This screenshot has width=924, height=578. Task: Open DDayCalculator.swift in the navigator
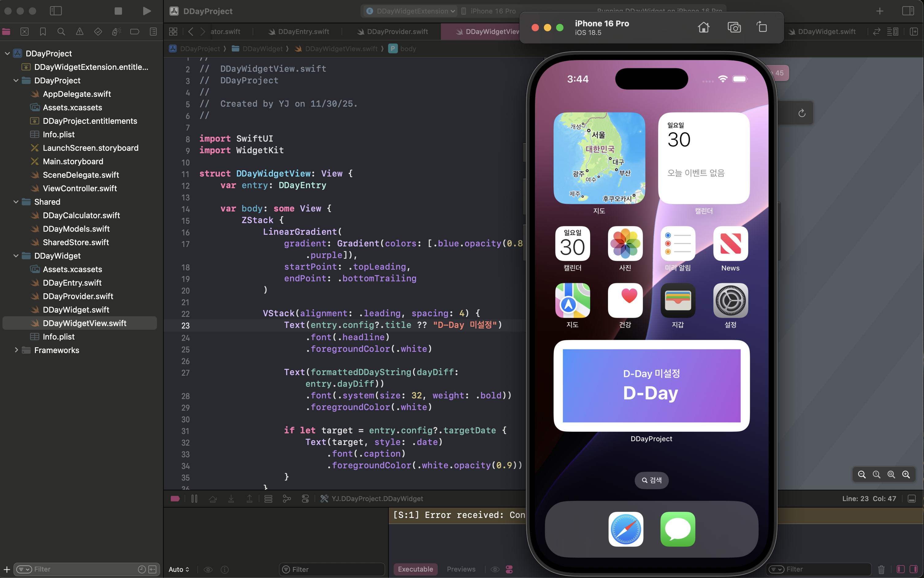(x=81, y=215)
